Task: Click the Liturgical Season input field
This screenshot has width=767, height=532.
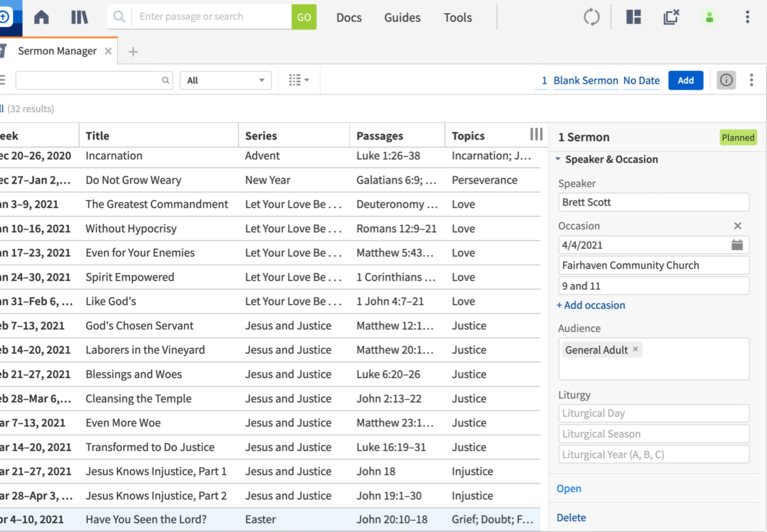Action: [x=653, y=434]
